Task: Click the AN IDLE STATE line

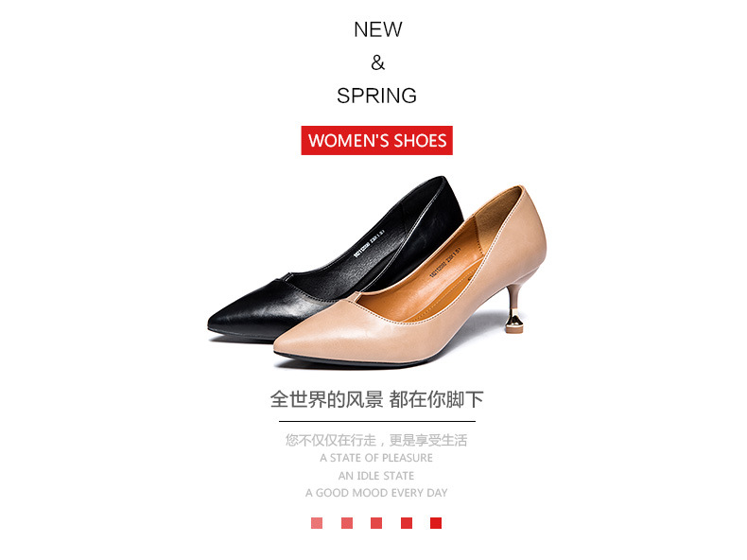Action: coord(376,476)
